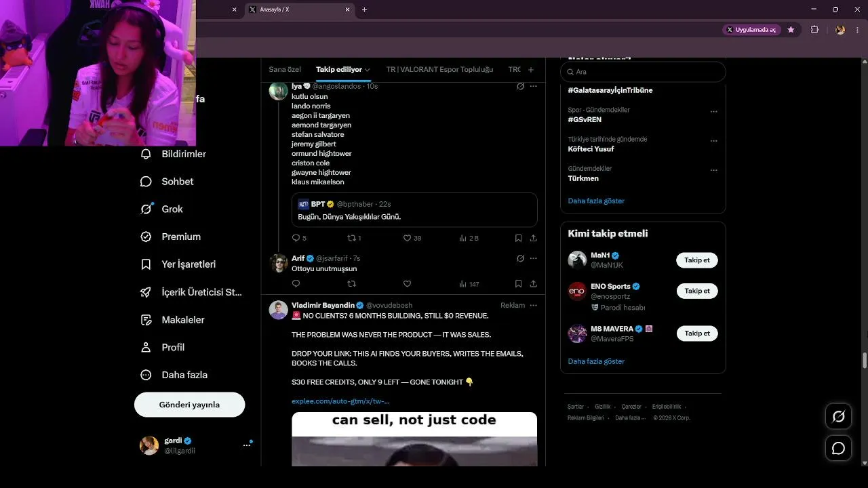The width and height of the screenshot is (868, 488).
Task: Reply to Arif's post
Action: tap(296, 284)
